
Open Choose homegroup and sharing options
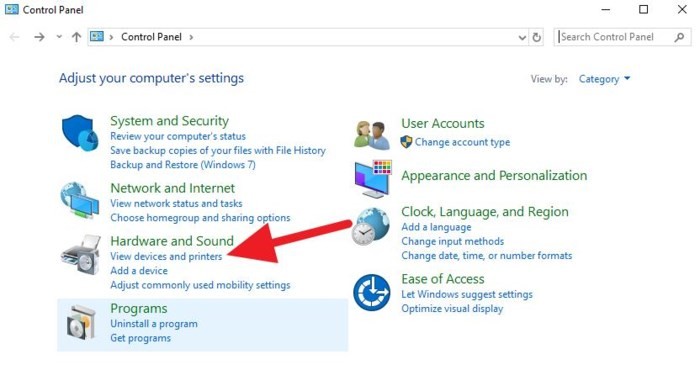point(200,218)
